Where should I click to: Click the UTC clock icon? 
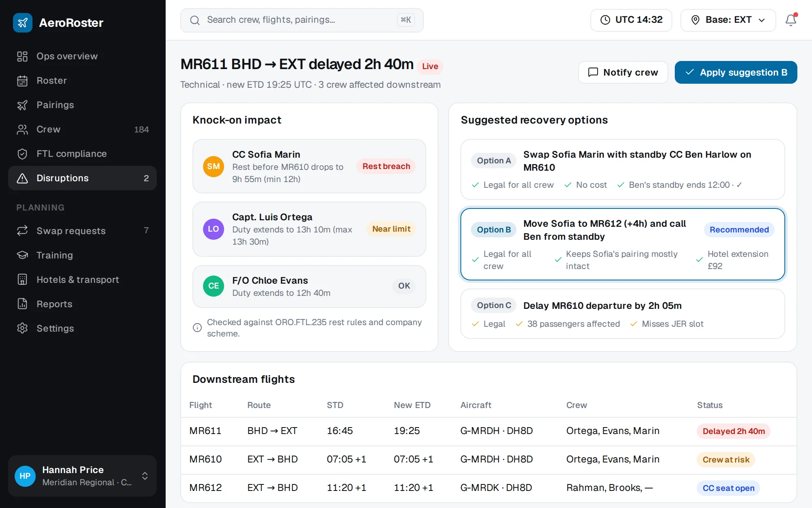605,20
